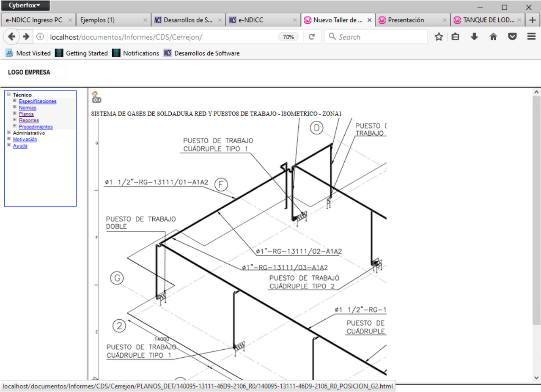
Task: Open the Procedimientos link
Action: coord(36,127)
